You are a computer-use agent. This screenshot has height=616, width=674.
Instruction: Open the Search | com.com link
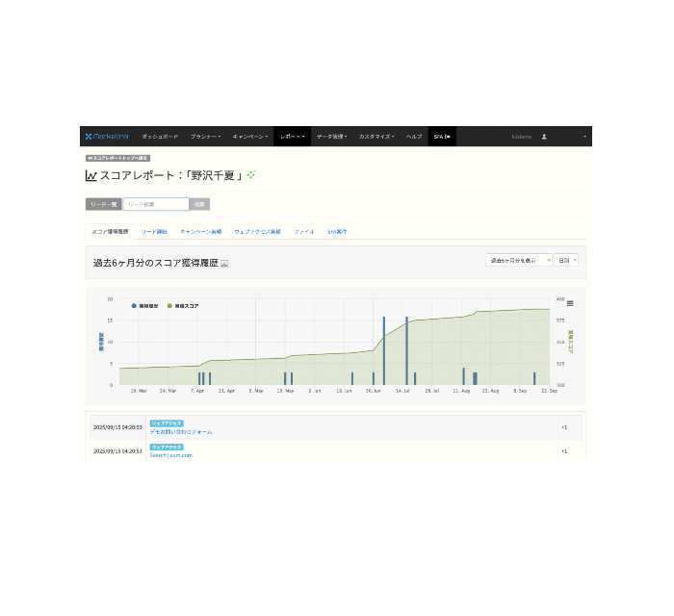point(171,455)
